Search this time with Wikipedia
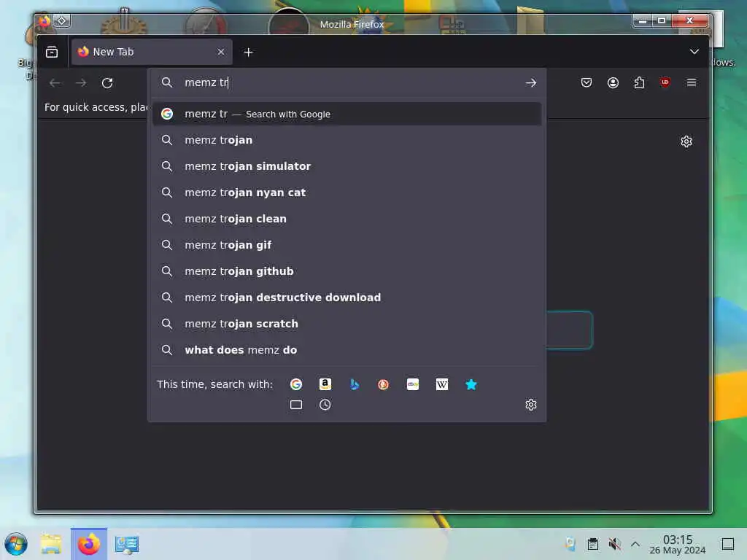 point(441,384)
